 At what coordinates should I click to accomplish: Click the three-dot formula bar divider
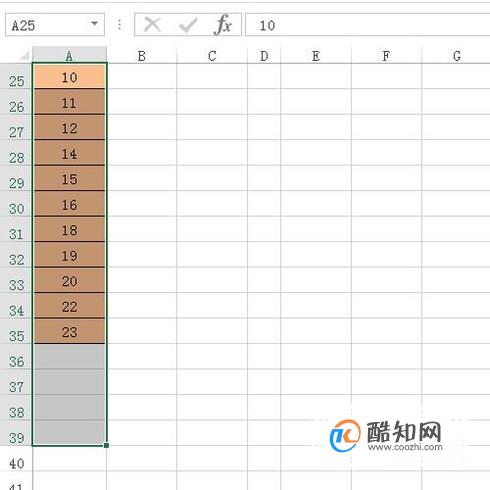119,24
